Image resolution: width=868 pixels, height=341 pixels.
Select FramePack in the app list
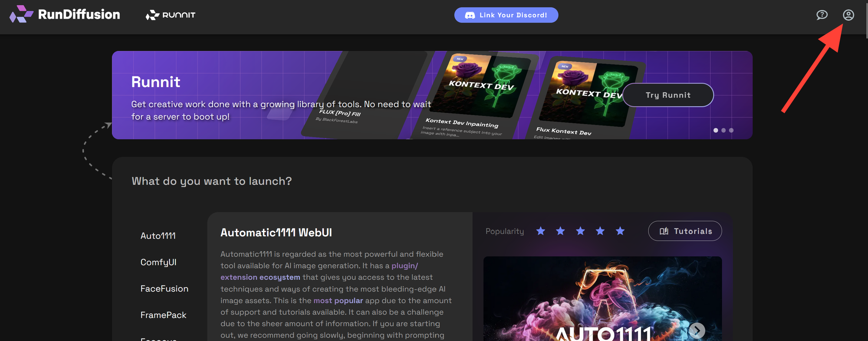163,315
